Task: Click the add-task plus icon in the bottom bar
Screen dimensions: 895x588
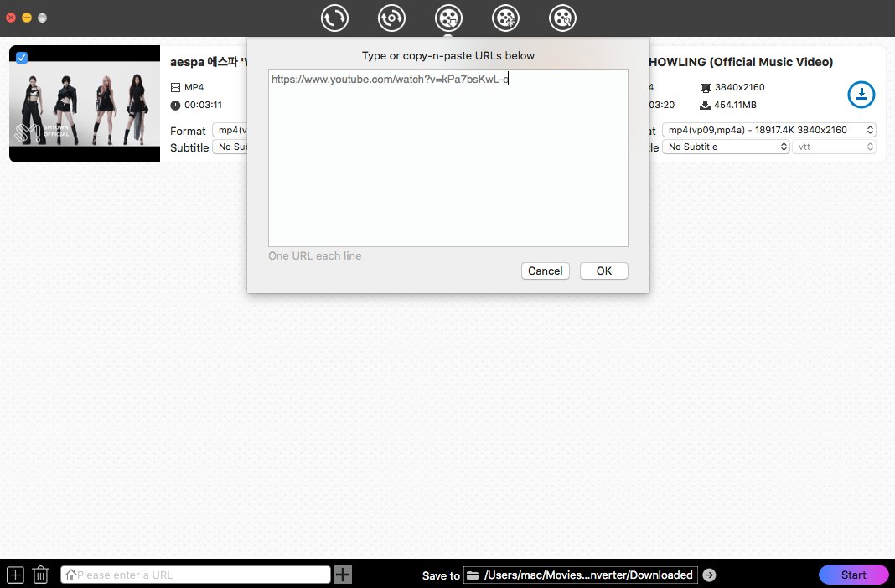Action: click(15, 575)
